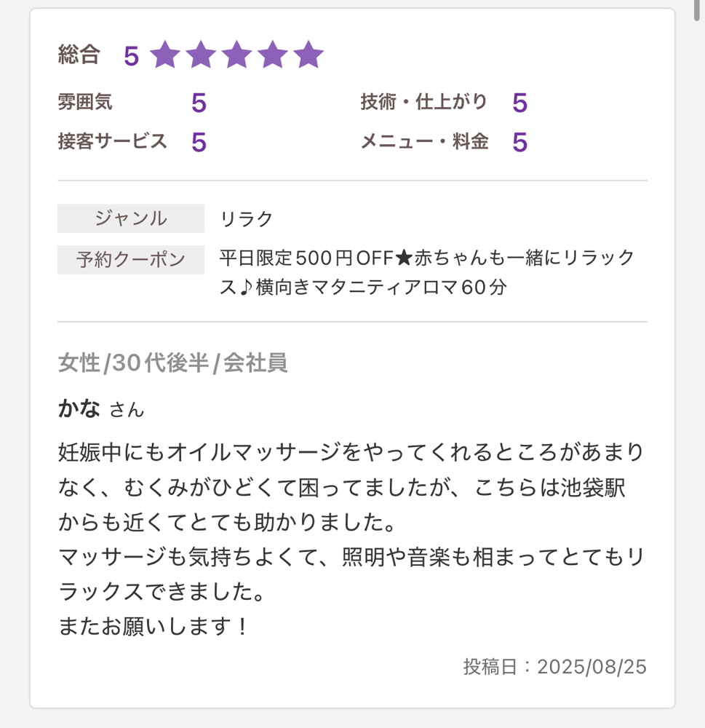This screenshot has width=705, height=728.
Task: Open the 平日限定500円OFF coupon text
Action: click(x=426, y=272)
